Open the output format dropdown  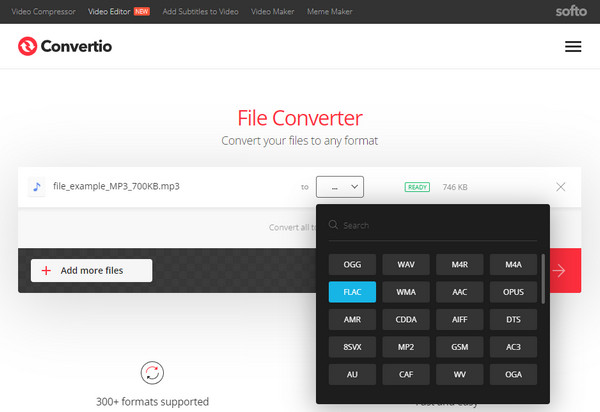click(x=340, y=187)
